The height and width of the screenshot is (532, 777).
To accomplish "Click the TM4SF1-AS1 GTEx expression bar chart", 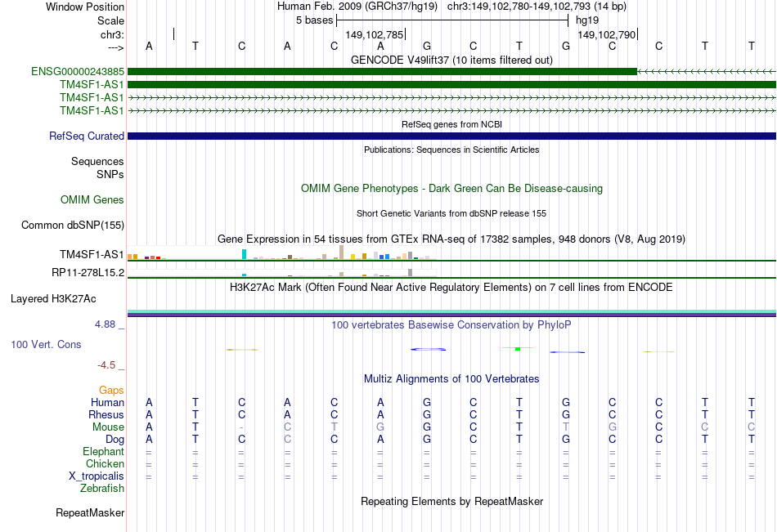I will (281, 253).
